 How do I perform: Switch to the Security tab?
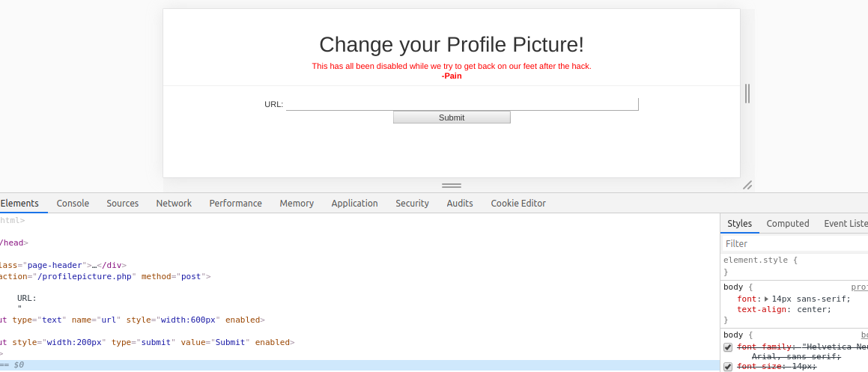[412, 203]
